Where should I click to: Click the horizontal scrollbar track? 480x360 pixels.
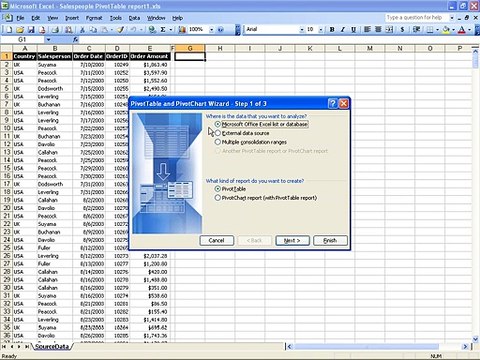click(x=377, y=347)
